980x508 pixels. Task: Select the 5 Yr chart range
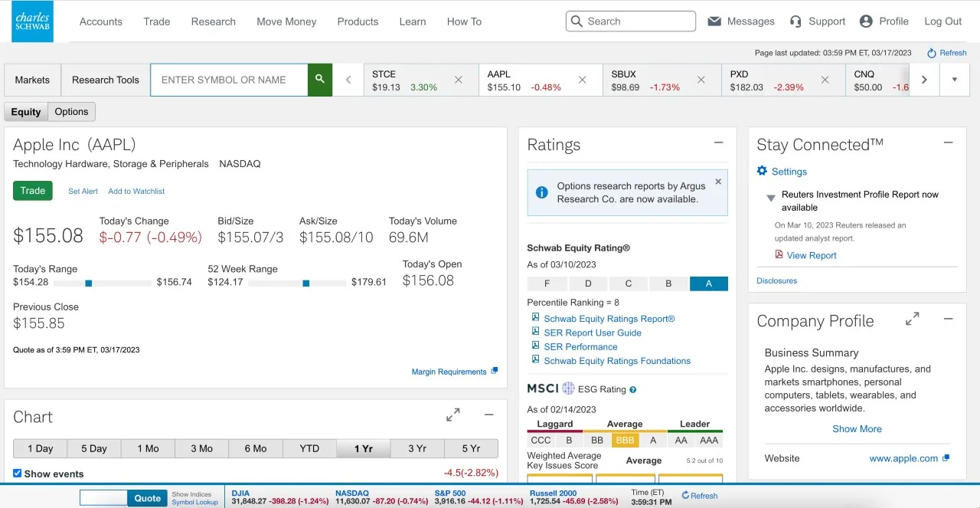point(471,448)
